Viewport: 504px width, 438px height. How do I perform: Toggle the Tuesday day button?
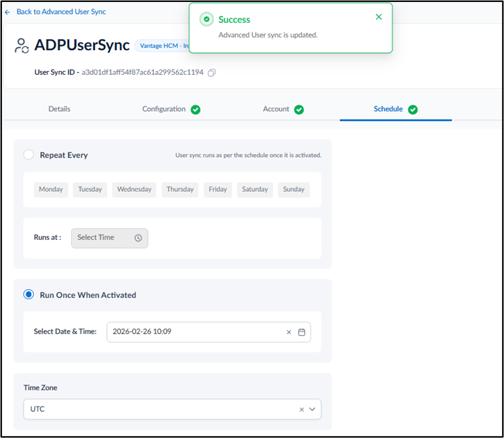pyautogui.click(x=90, y=189)
